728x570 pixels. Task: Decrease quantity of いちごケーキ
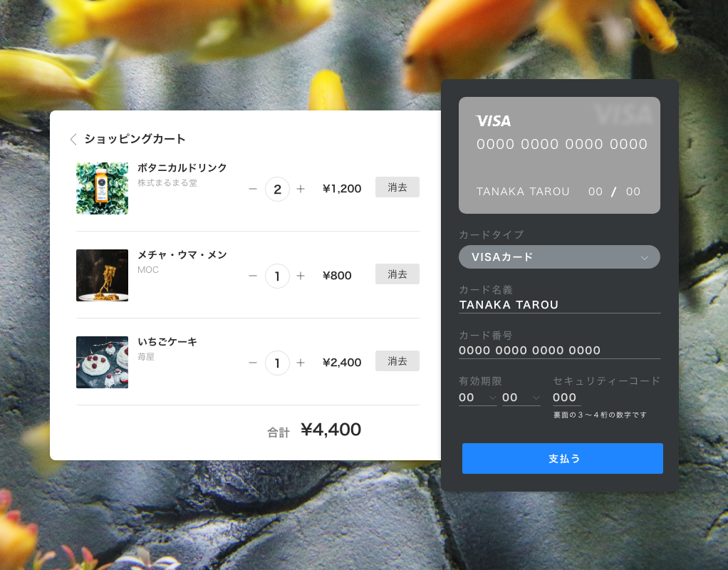click(253, 363)
